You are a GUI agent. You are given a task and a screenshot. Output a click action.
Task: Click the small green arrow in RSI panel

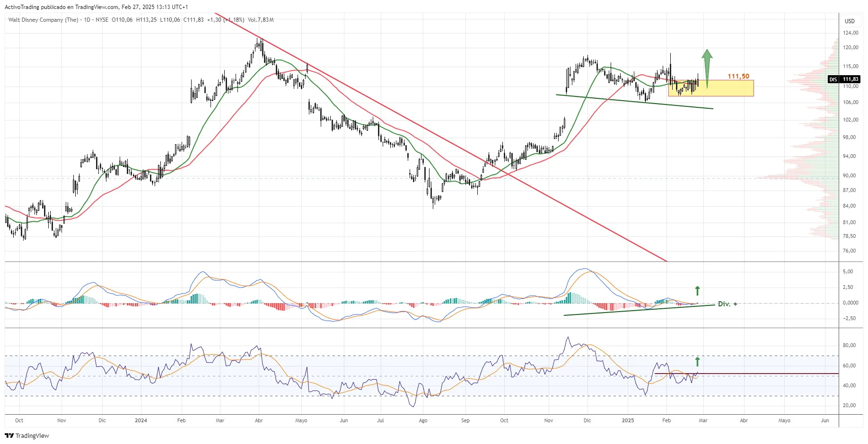tap(697, 362)
